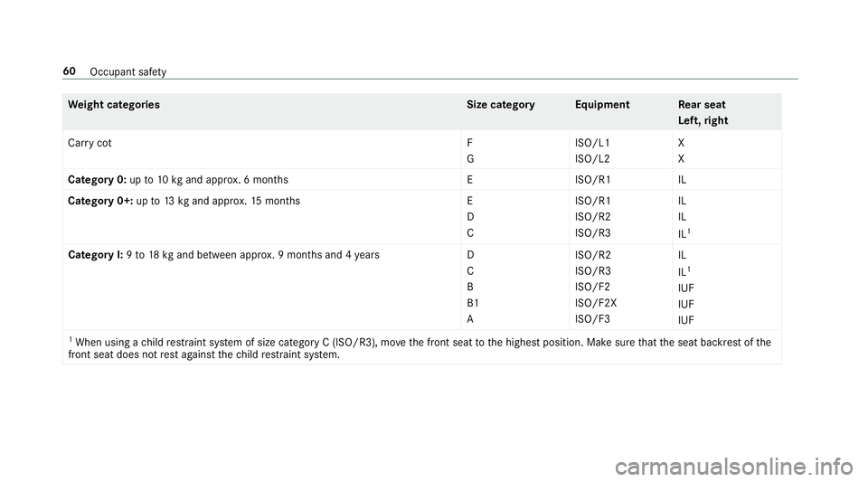Click size category B1 cell
This screenshot has height=482, width=868.
click(x=473, y=303)
